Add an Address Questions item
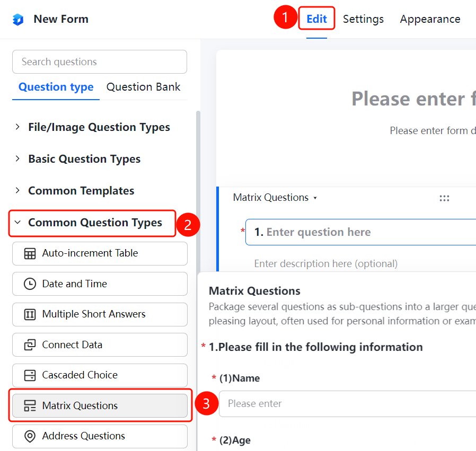This screenshot has height=451, width=476. 100,436
